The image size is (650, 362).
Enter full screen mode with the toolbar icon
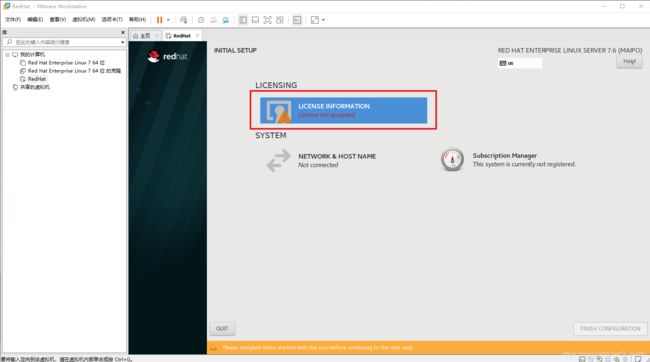(x=268, y=20)
